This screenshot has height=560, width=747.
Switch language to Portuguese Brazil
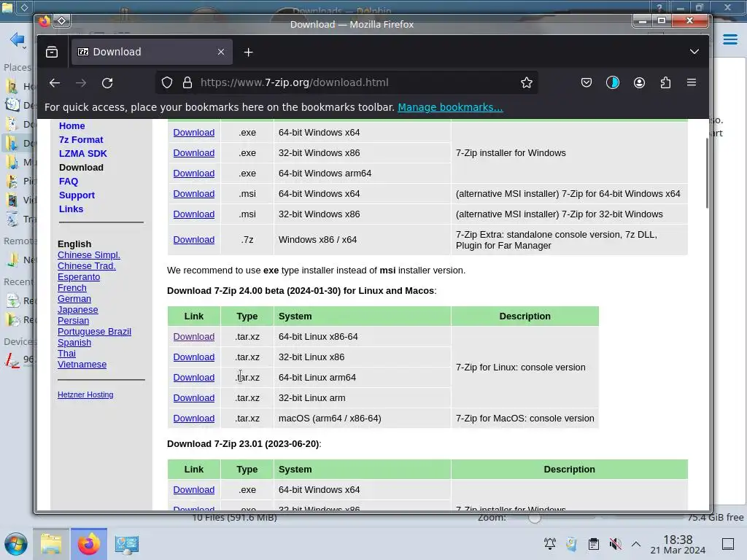(94, 332)
